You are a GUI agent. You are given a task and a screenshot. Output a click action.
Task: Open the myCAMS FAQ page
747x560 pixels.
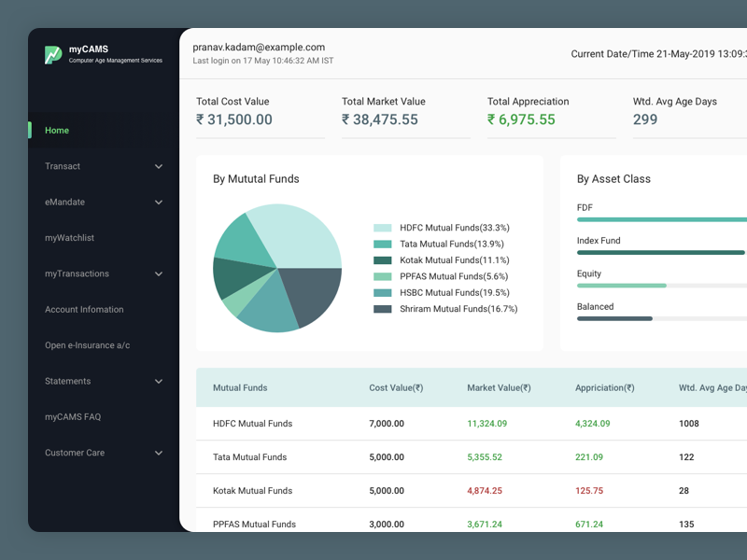[71, 417]
